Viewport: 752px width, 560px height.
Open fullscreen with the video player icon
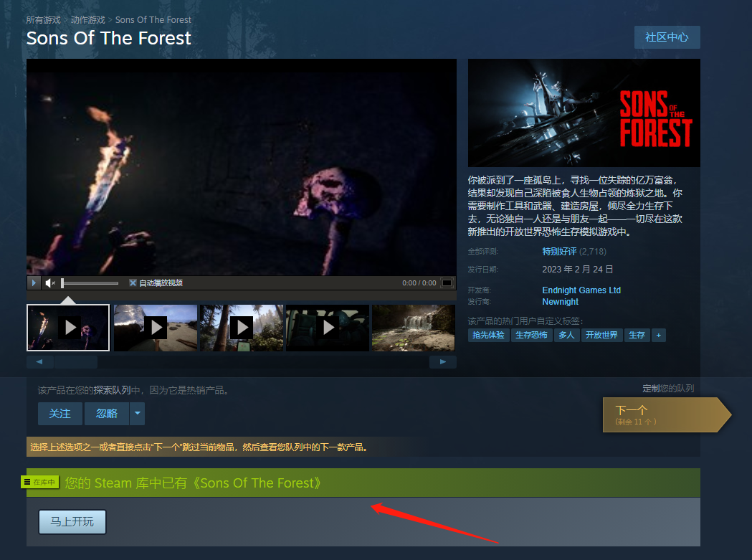447,283
